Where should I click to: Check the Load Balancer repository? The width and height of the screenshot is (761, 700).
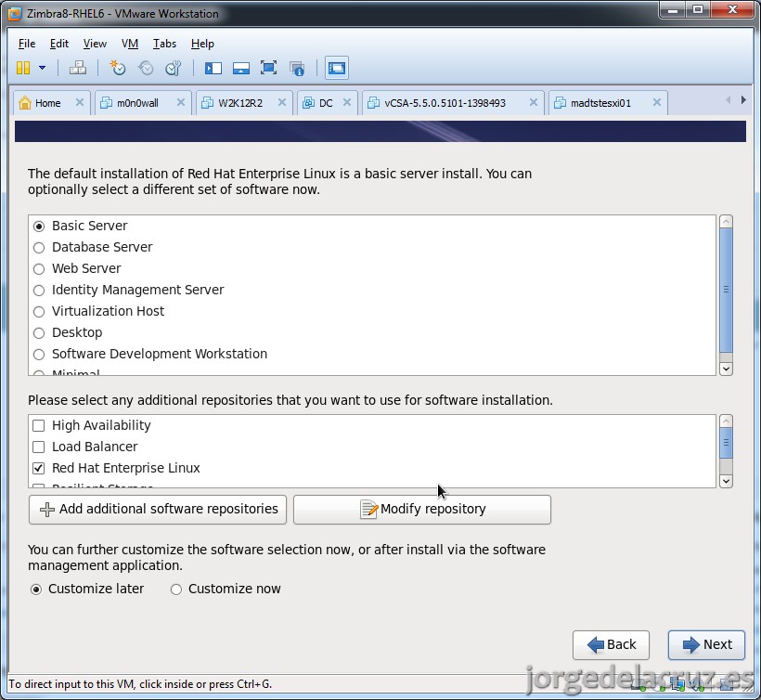coord(38,447)
